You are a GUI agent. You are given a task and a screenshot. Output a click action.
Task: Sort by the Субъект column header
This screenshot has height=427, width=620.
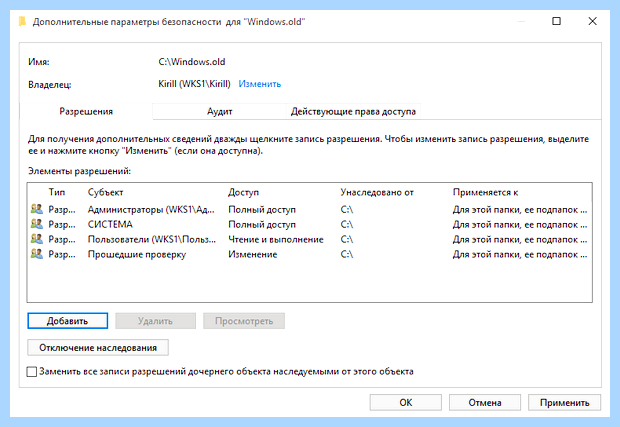(x=105, y=192)
